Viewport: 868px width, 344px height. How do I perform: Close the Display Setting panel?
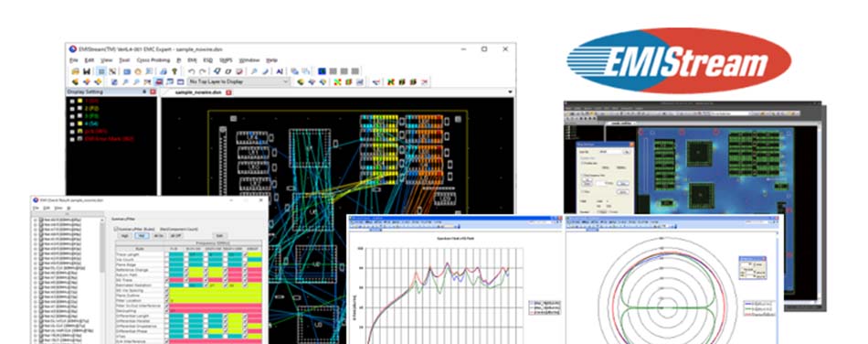[x=153, y=91]
